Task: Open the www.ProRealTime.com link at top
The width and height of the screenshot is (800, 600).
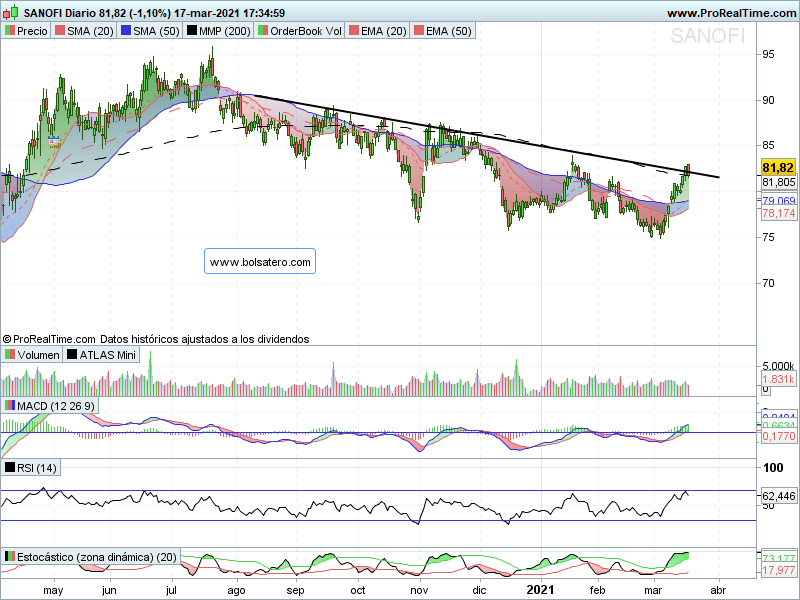Action: coord(731,13)
